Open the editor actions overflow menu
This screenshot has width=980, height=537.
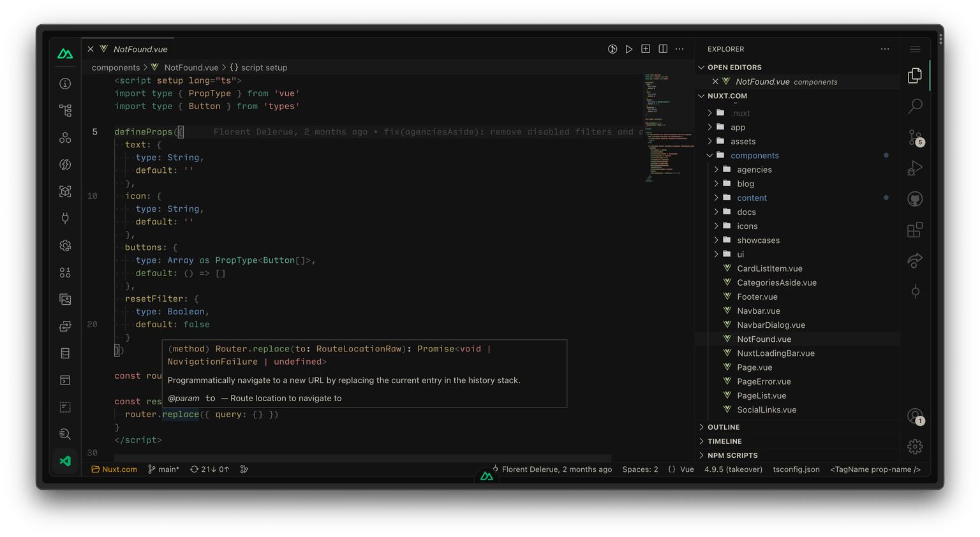pos(679,48)
